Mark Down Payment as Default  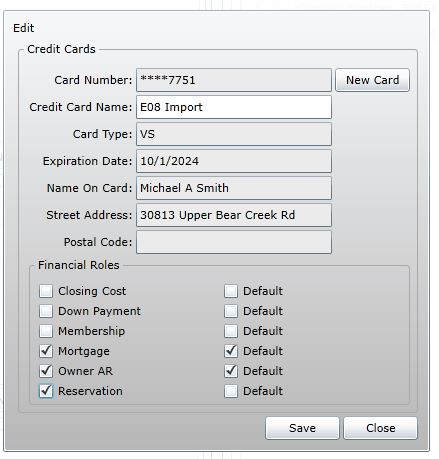[231, 311]
